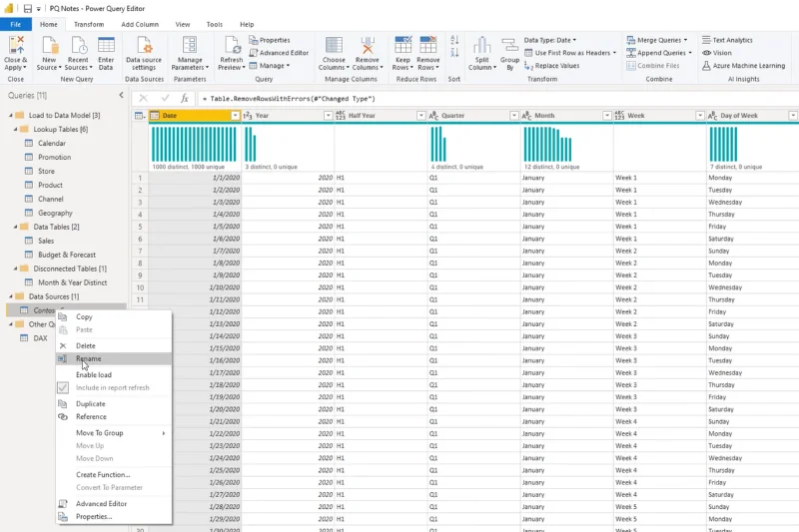Select the Month & Year Distinct query
Screen dimensions: 799x532
[72, 282]
